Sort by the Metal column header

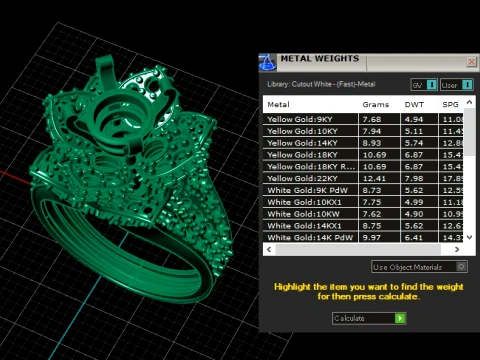279,105
